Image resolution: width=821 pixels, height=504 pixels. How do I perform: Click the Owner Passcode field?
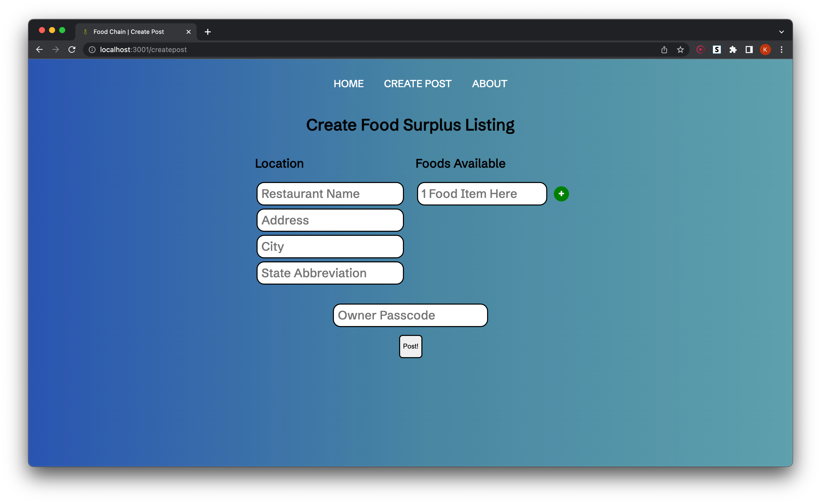tap(410, 315)
